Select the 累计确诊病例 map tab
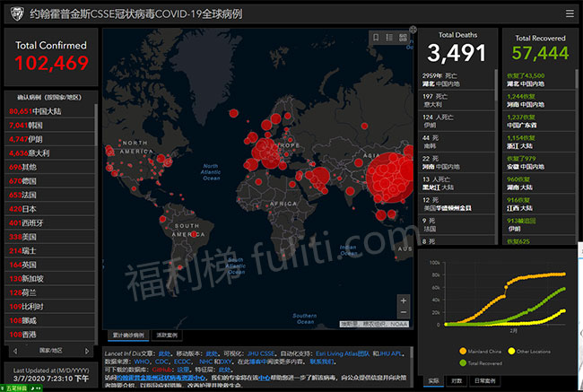The image size is (583, 392). point(130,334)
